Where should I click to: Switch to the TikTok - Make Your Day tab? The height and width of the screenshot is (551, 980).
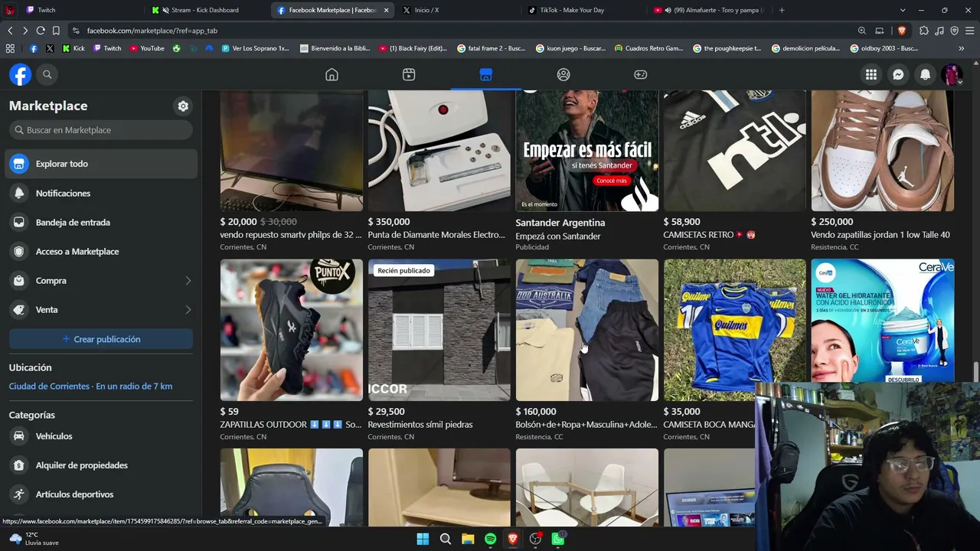point(583,10)
